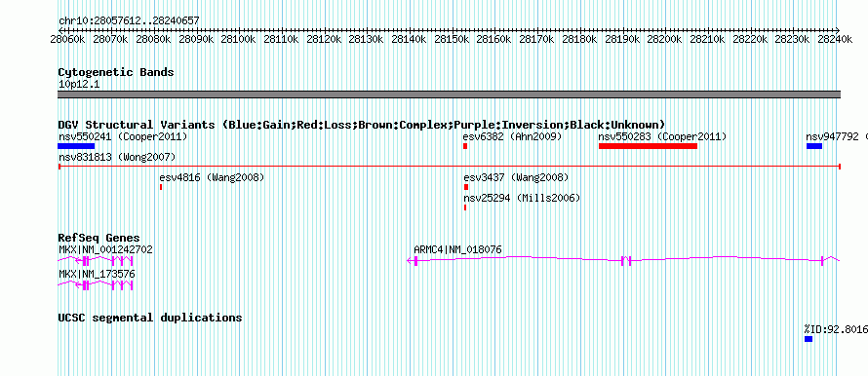Click the gray 10p12.1 cytogenetic band bar

pos(450,94)
